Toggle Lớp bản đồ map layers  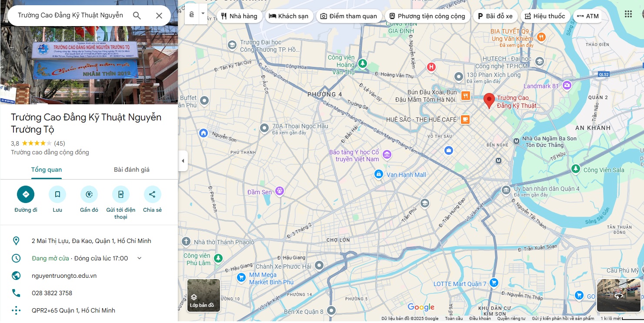coord(204,296)
